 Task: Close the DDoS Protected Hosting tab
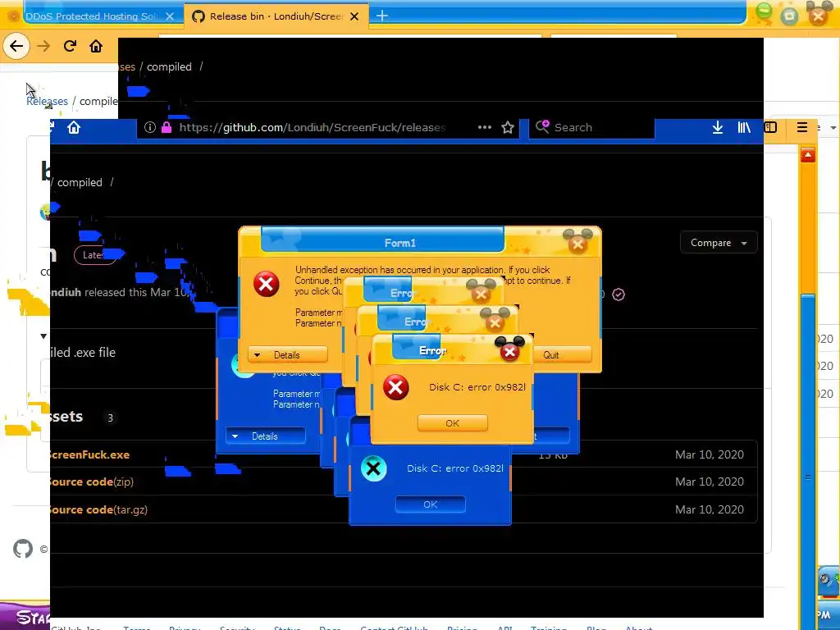point(170,16)
